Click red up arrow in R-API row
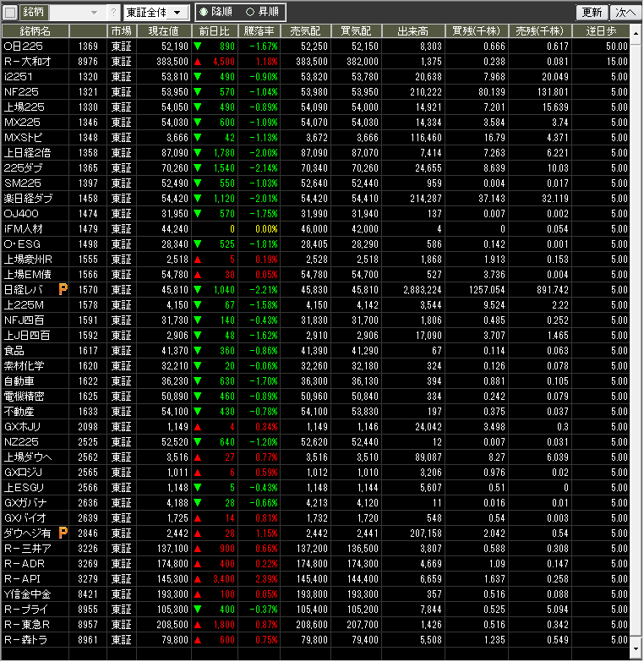Viewport: 644px width, 662px height. [197, 578]
